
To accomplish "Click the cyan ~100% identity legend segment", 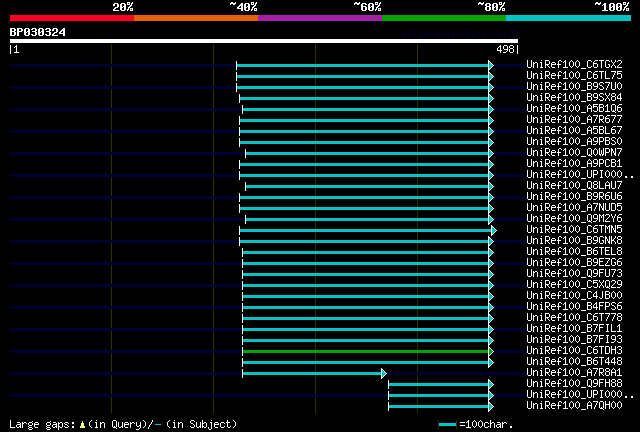I will (x=569, y=18).
